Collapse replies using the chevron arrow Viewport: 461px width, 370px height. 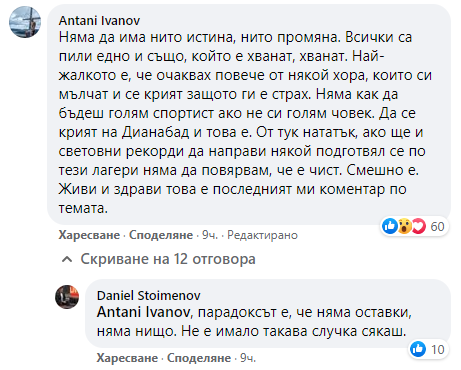[67, 259]
